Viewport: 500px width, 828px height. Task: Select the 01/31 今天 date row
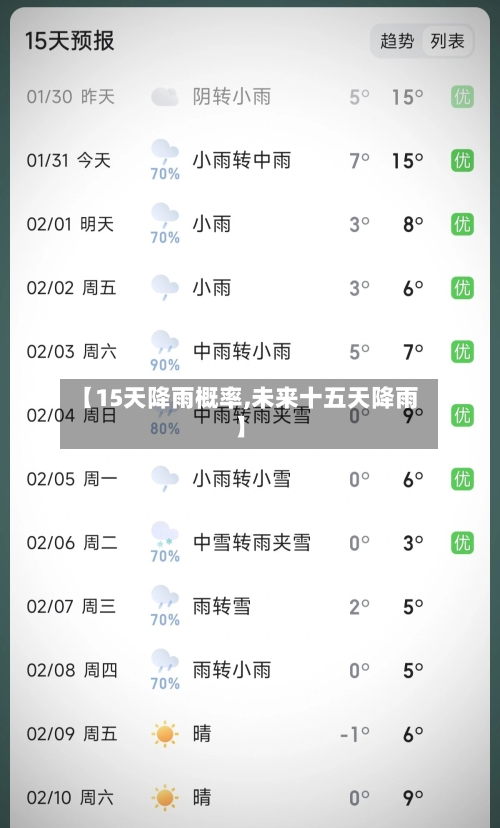click(250, 161)
